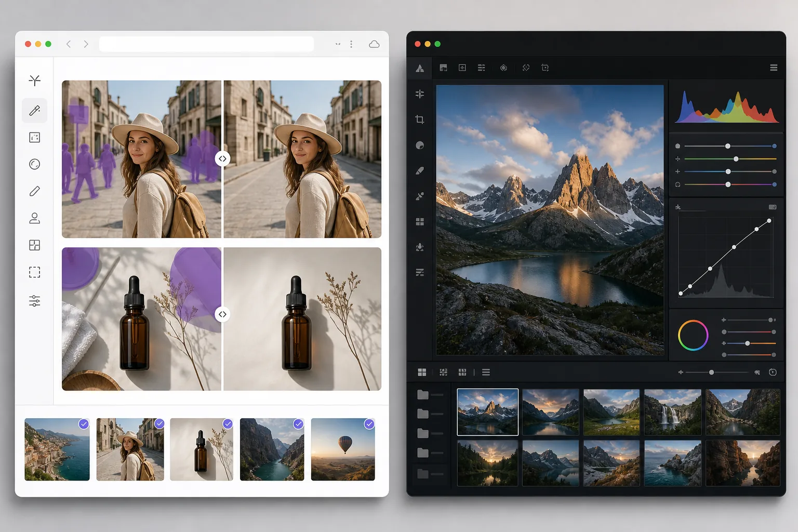The image size is (798, 532).
Task: Select the crop tool in dark sidebar
Action: pos(420,119)
